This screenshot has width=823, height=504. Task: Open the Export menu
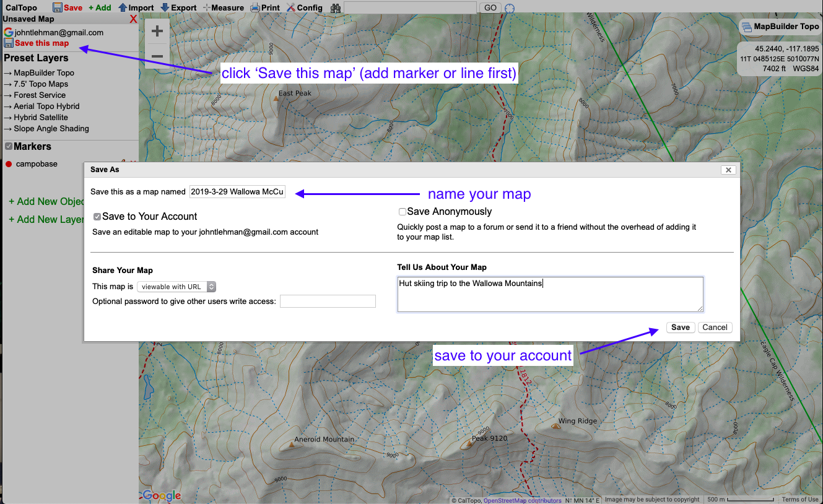[x=178, y=8]
